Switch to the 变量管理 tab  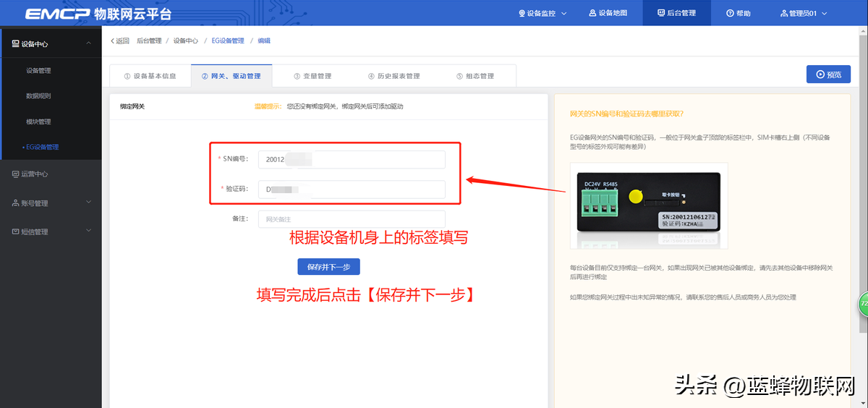(312, 76)
